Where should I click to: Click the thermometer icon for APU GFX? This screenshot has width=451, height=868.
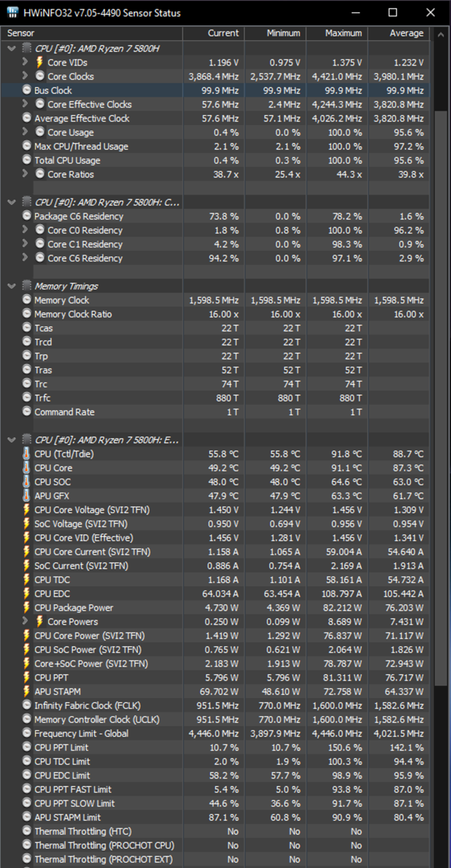click(27, 496)
